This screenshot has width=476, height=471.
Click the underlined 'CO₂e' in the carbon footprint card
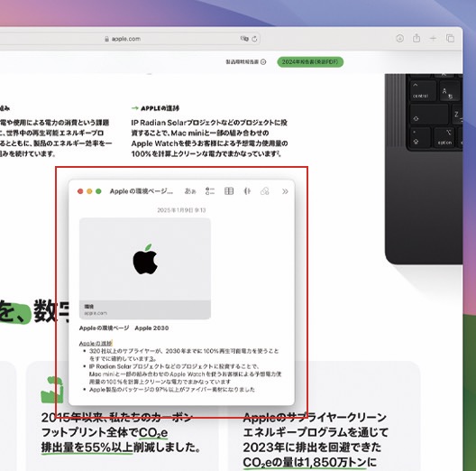click(153, 432)
